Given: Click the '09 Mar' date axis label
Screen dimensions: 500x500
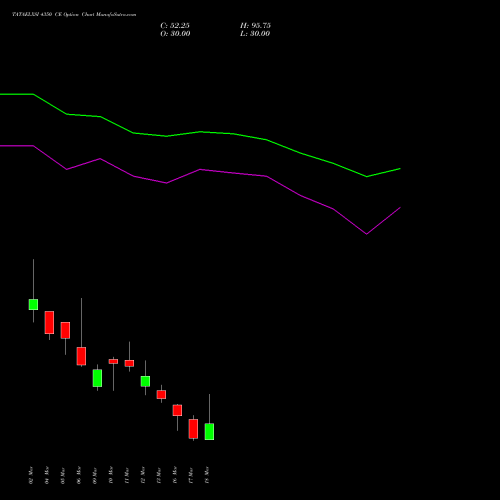Looking at the screenshot, I should coord(95,475).
